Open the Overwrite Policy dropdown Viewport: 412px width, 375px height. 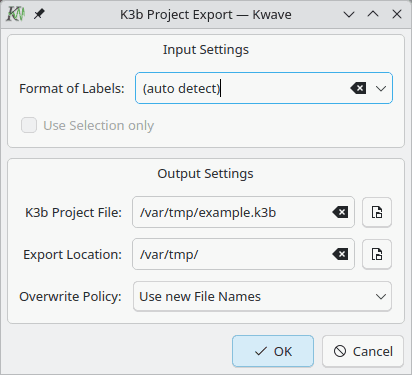pyautogui.click(x=262, y=296)
